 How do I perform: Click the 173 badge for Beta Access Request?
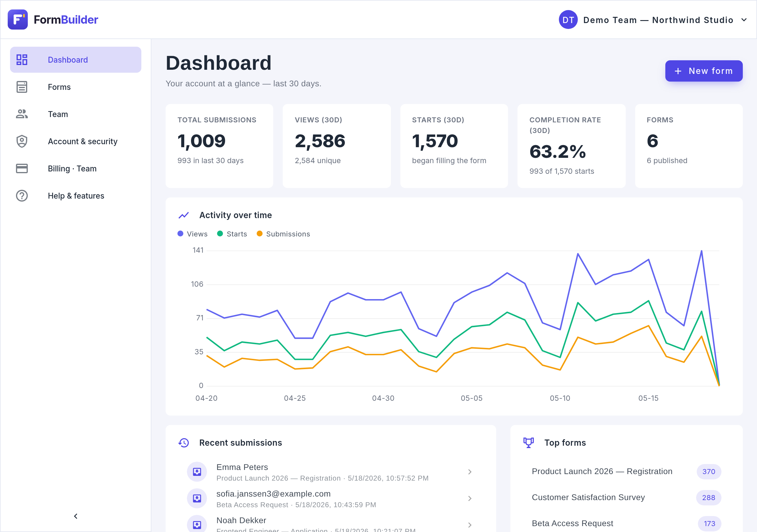(x=709, y=524)
